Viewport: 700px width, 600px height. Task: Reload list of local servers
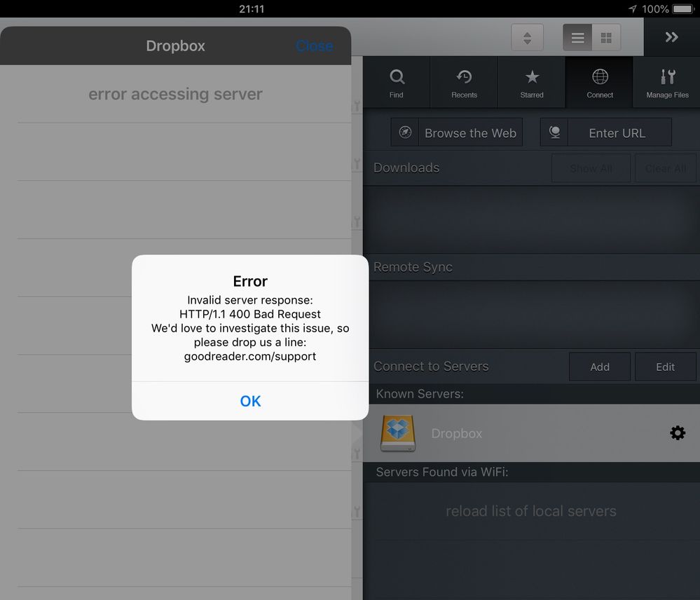(x=531, y=511)
